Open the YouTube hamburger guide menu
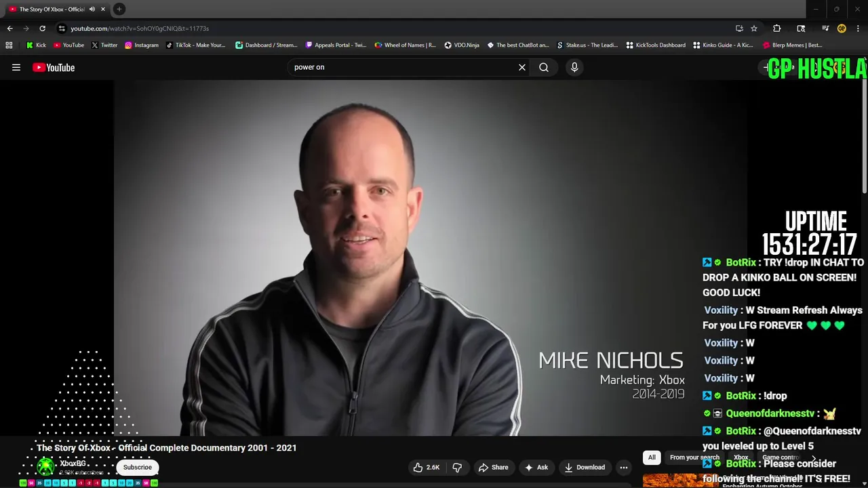868x488 pixels. pyautogui.click(x=16, y=67)
